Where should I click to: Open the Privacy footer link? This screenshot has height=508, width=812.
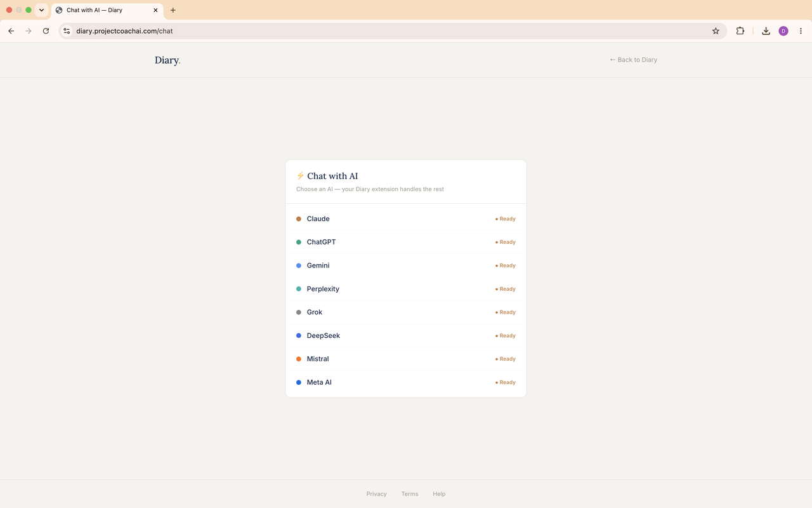376,494
